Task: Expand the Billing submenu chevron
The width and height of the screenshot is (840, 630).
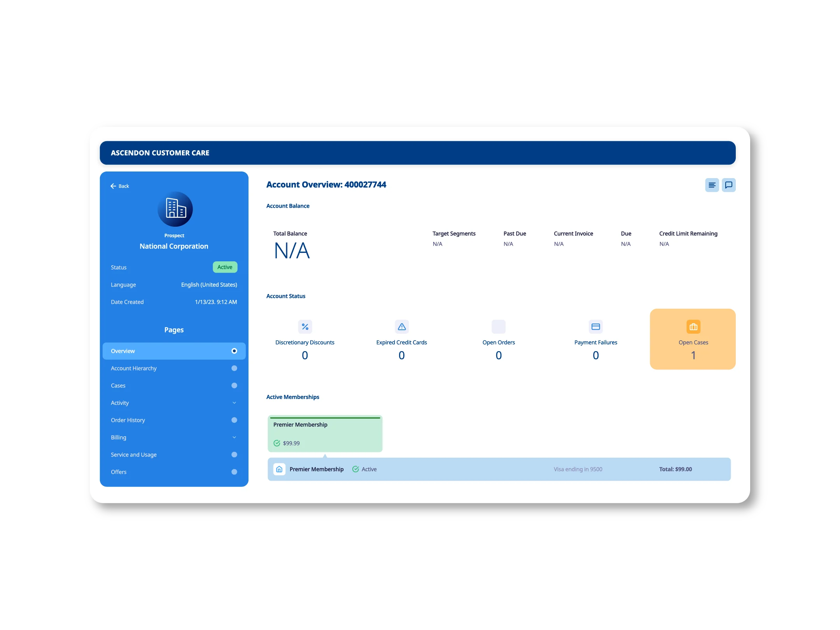Action: (x=234, y=437)
